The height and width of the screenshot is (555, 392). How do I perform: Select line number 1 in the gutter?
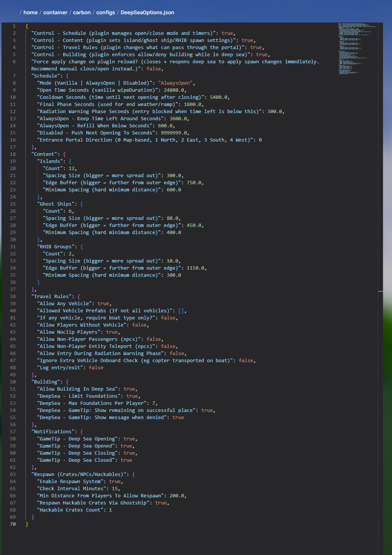14,26
